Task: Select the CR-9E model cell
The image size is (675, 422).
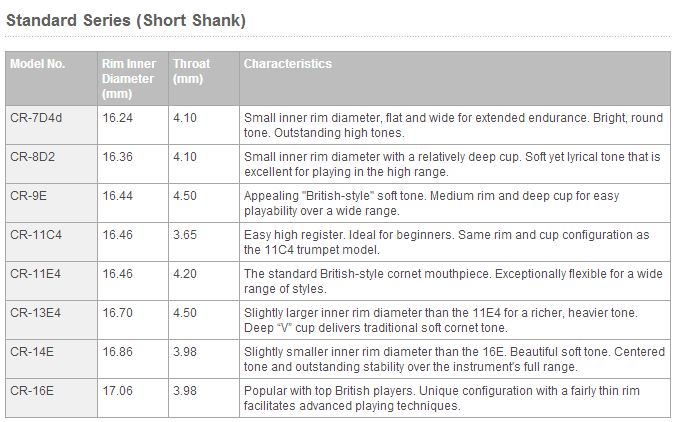Action: pos(28,196)
